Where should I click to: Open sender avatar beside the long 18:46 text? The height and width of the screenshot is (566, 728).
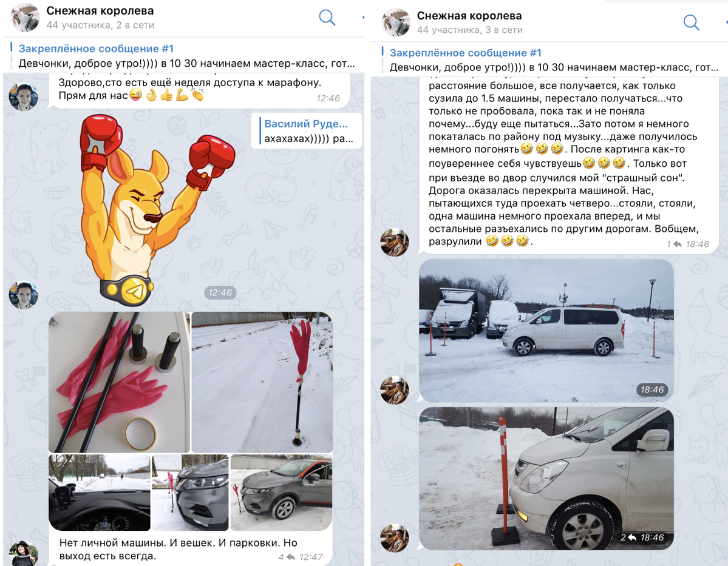coord(394,242)
